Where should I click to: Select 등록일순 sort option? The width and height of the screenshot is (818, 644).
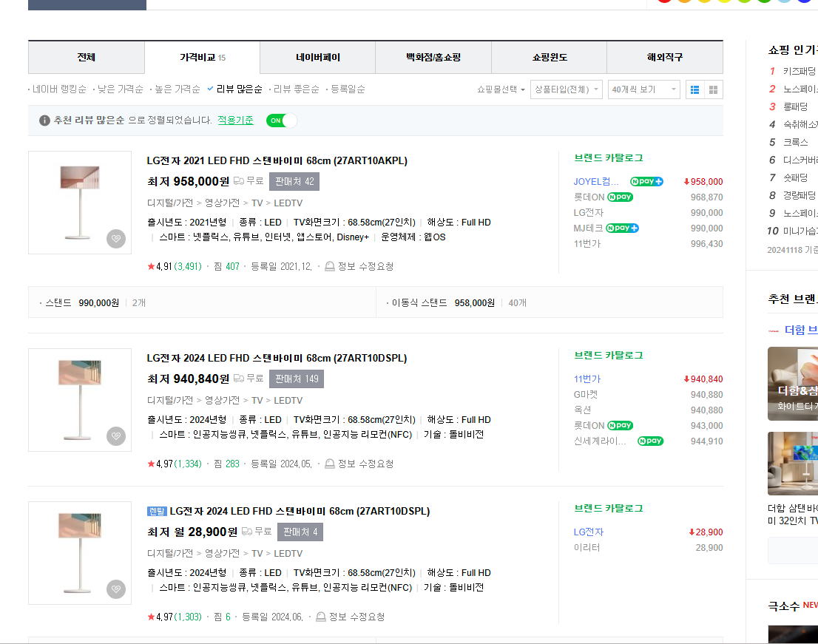(x=346, y=89)
